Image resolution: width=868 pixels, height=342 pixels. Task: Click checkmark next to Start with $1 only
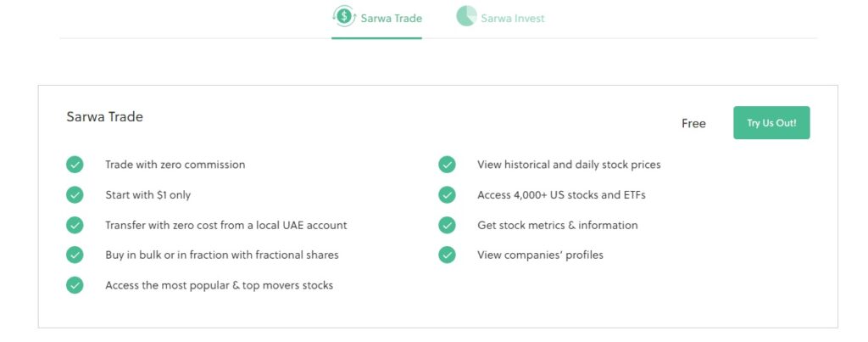click(x=75, y=195)
